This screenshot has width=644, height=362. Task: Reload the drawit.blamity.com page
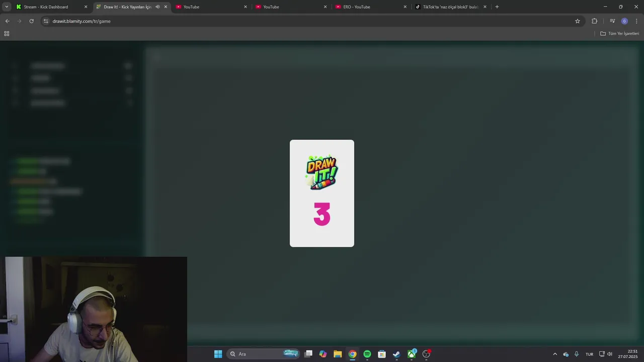click(31, 21)
